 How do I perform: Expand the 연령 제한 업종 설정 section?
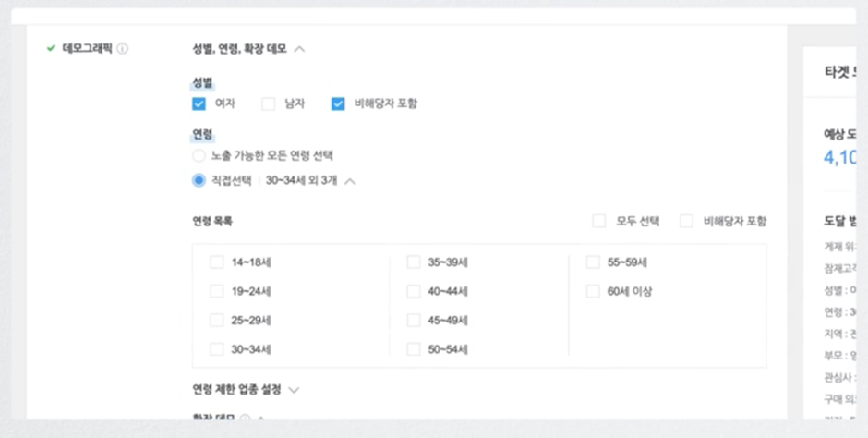[x=294, y=390]
